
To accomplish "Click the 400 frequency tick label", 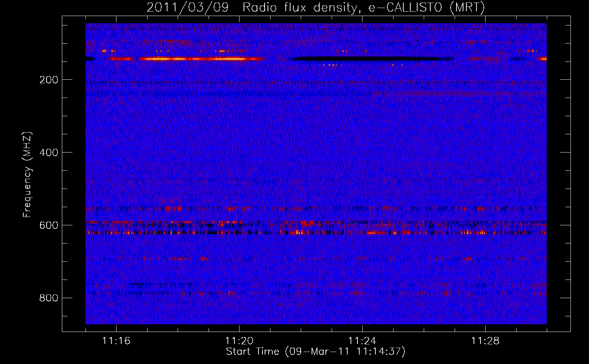I will coord(49,153).
